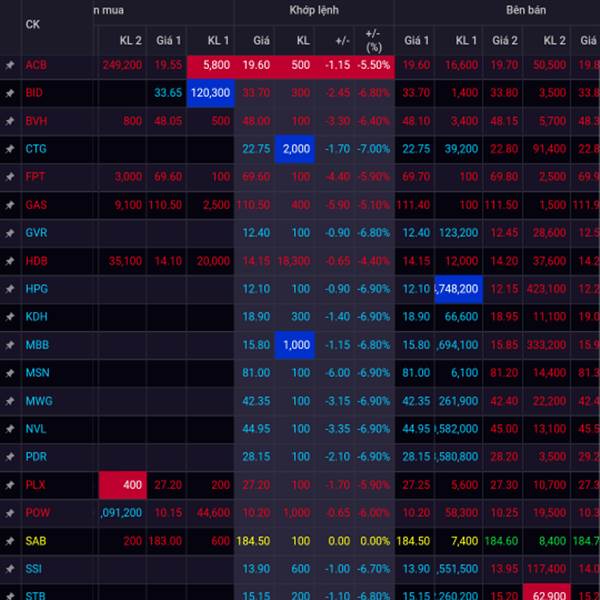Sort by the +/- (%) column header
Image resolution: width=600 pixels, height=600 pixels.
point(373,41)
